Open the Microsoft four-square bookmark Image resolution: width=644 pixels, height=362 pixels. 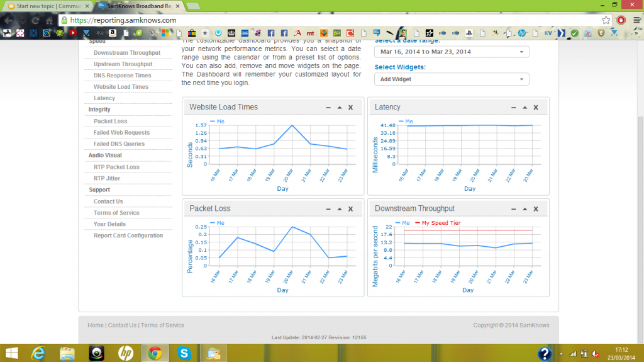click(x=165, y=33)
